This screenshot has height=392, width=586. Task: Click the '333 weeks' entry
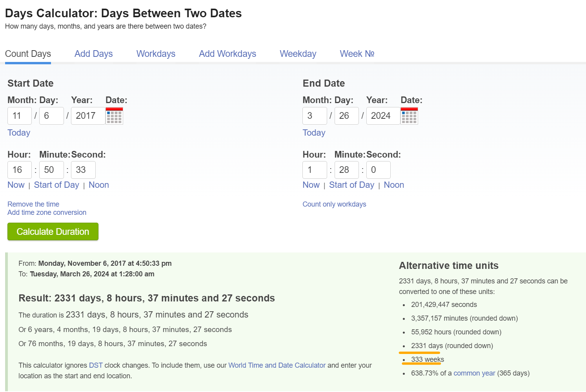tap(428, 359)
